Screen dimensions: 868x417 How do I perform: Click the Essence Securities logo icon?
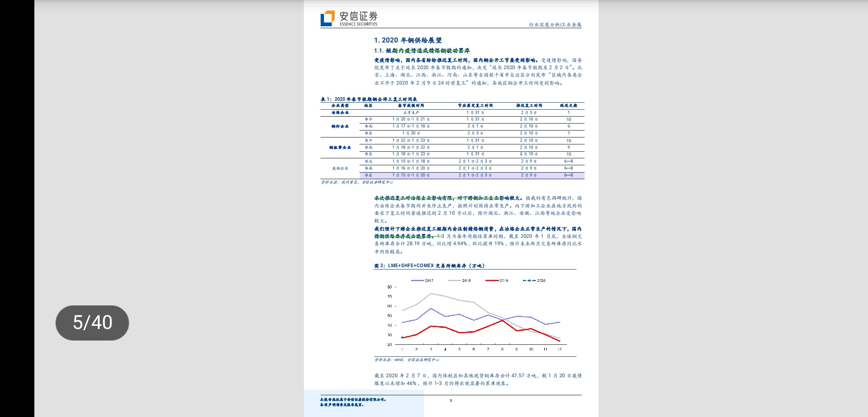coord(327,18)
